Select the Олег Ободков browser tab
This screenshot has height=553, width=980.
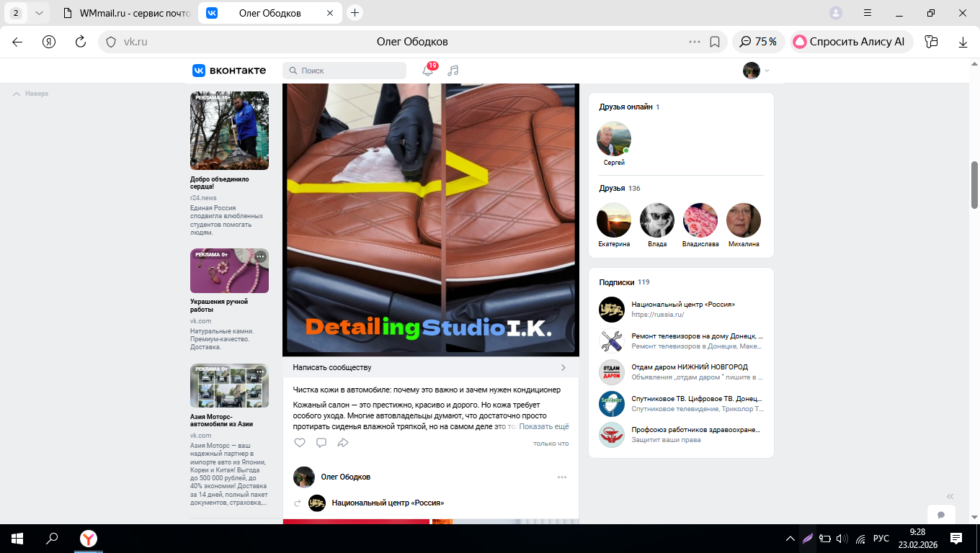click(269, 13)
